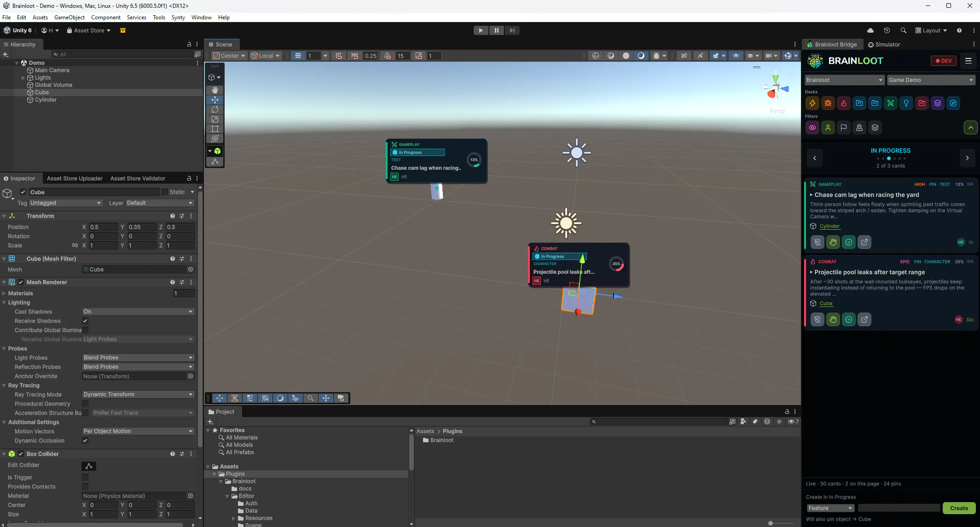Toggle Dynamic Occlusion checkbox
Image resolution: width=980 pixels, height=527 pixels.
pyautogui.click(x=85, y=440)
